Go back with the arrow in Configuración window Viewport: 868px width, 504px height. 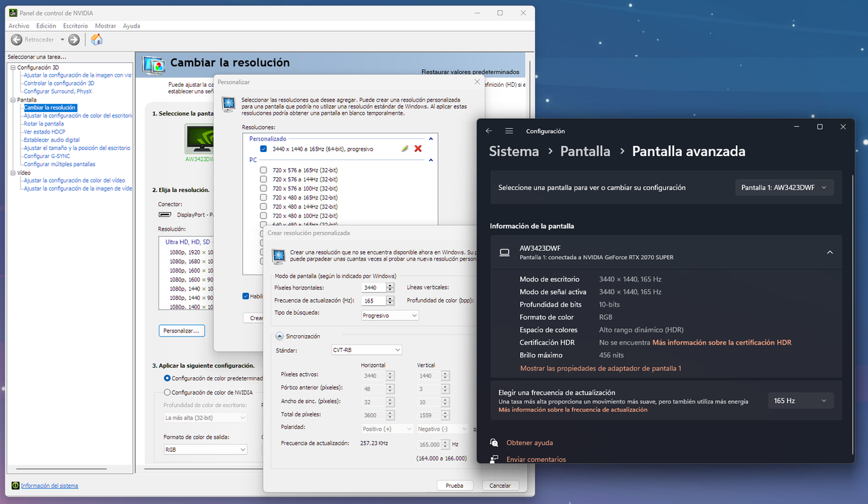(x=489, y=131)
